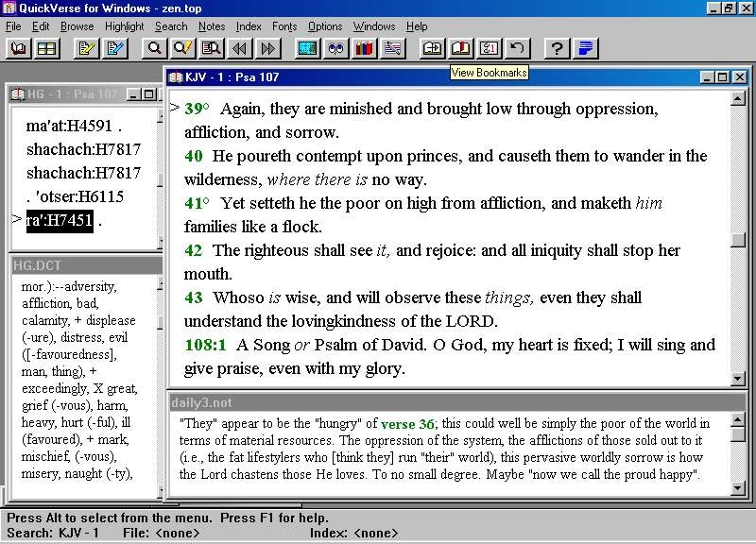
Task: Click the book icon on HG window title
Action: [18, 93]
